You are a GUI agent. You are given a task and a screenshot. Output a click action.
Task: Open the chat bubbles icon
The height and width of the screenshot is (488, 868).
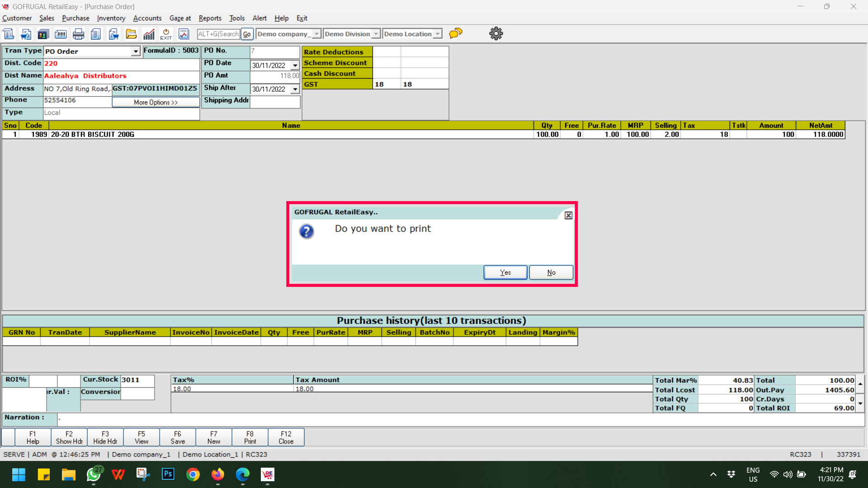point(456,33)
